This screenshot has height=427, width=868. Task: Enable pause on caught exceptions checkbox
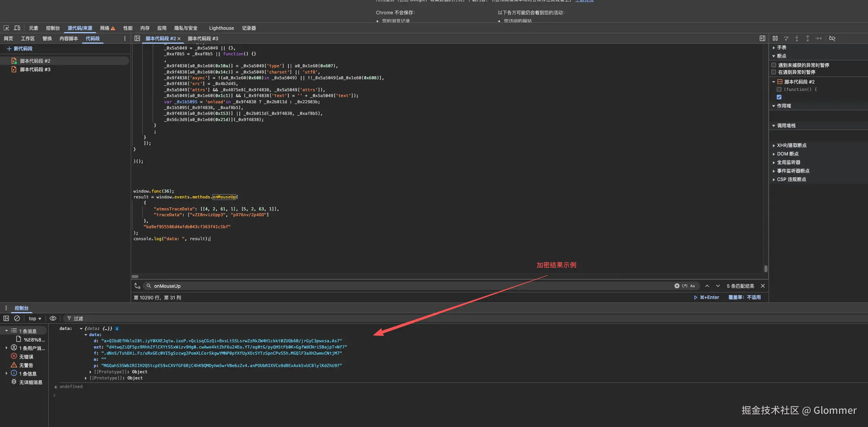pyautogui.click(x=774, y=72)
